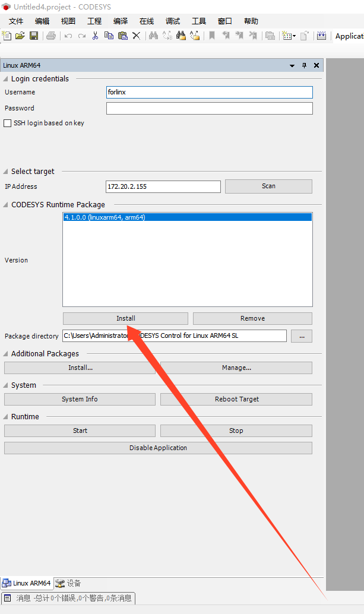
Task: Click the Redo arrow icon
Action: 82,36
